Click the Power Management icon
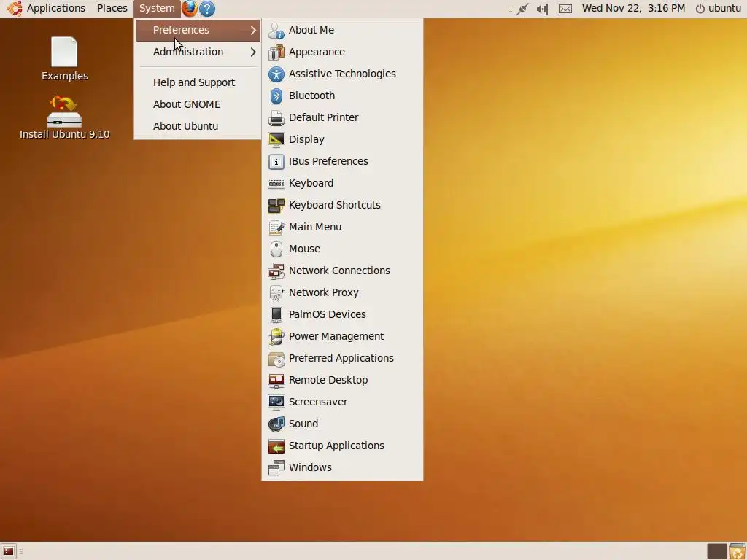This screenshot has width=747, height=560. coord(276,337)
